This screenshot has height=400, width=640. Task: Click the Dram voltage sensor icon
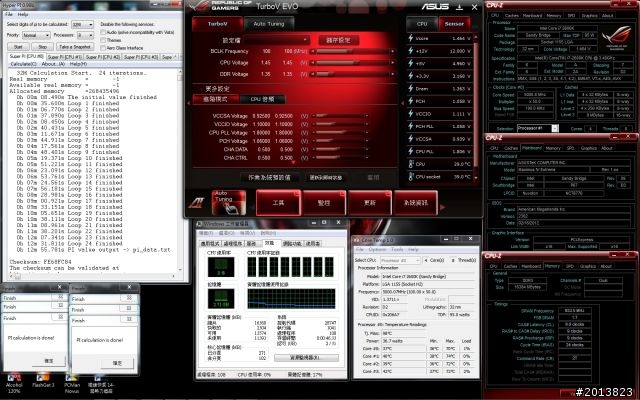click(x=411, y=88)
